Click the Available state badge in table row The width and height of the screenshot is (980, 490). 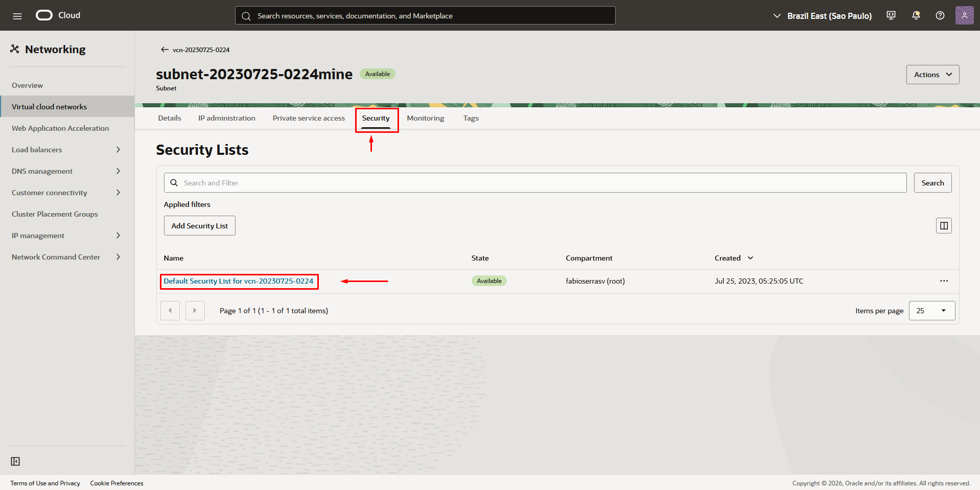pyautogui.click(x=489, y=281)
